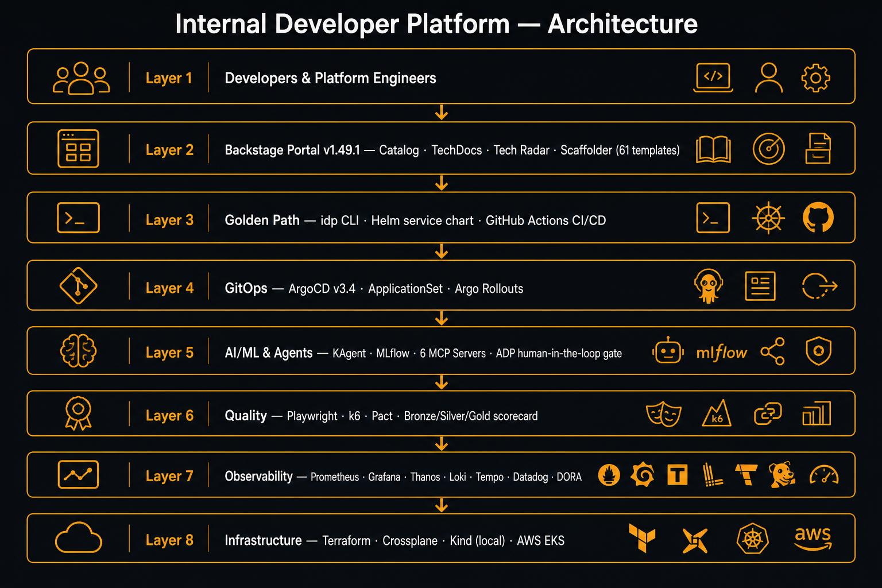Select the laptop code icon in Layer 1
Screen dimensions: 882x588
click(x=713, y=78)
